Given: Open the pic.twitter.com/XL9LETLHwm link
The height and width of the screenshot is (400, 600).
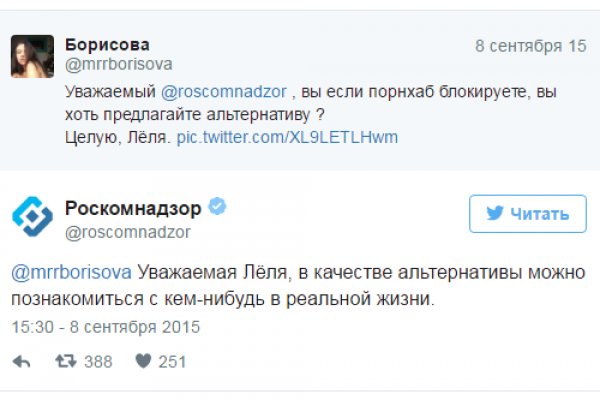Looking at the screenshot, I should [287, 136].
